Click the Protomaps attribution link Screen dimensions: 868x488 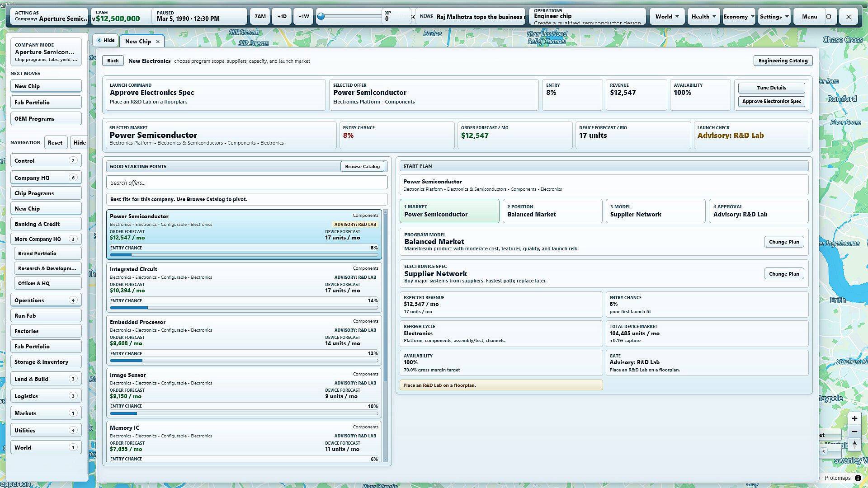837,478
